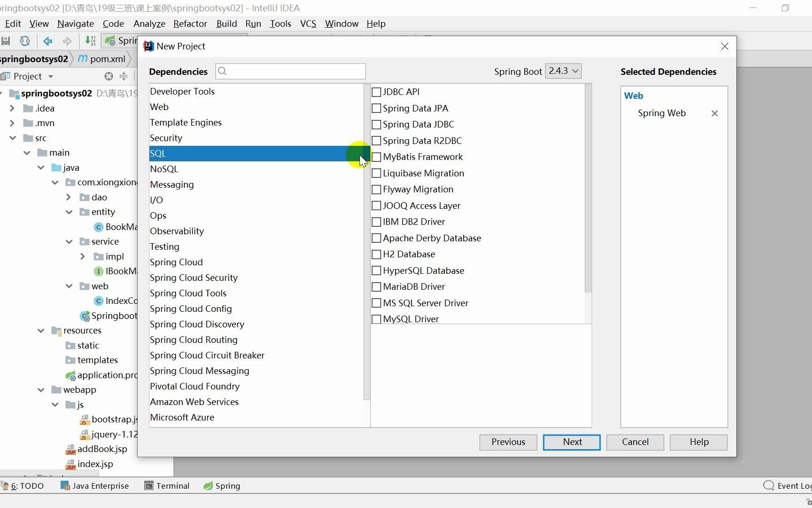The width and height of the screenshot is (812, 508).
Task: Click the category list scrollbar
Action: 367,242
